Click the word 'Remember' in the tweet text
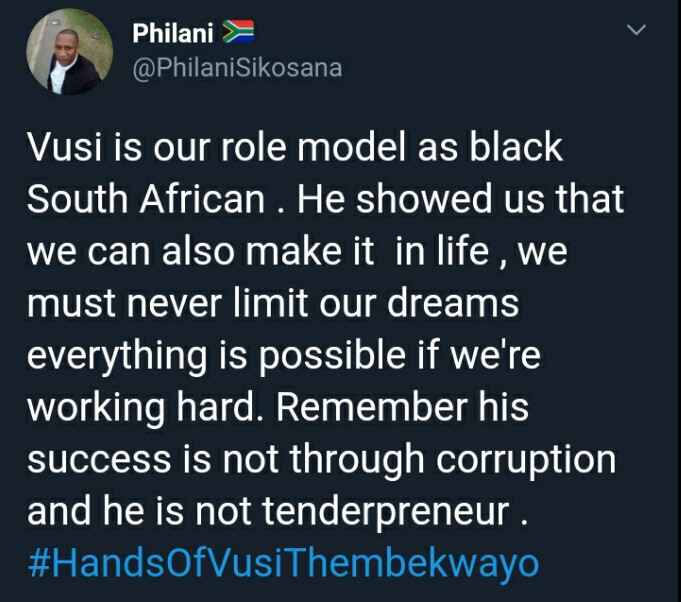681x602 pixels. tap(372, 407)
